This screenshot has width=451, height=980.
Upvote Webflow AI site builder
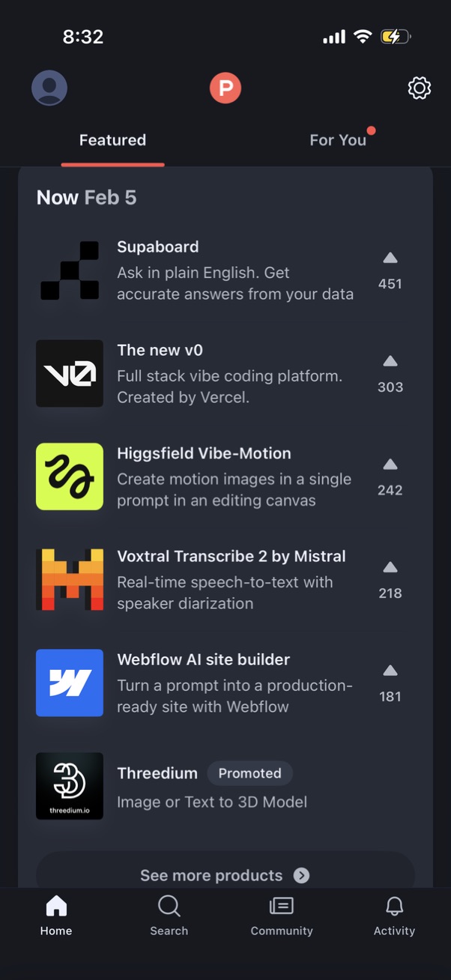[x=390, y=683]
